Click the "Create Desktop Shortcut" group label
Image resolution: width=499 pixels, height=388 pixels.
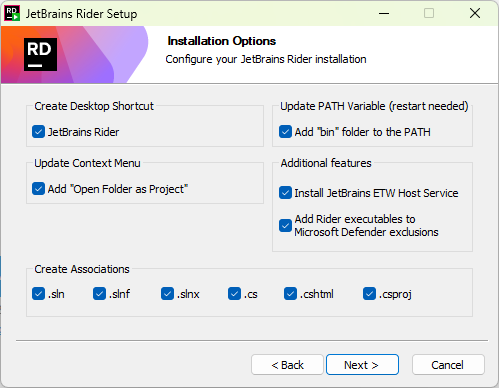(94, 106)
